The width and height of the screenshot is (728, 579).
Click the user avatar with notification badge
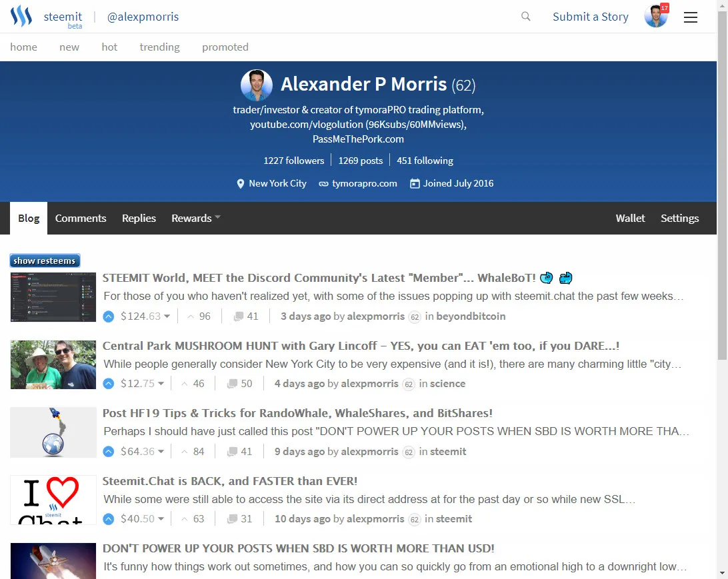[656, 16]
